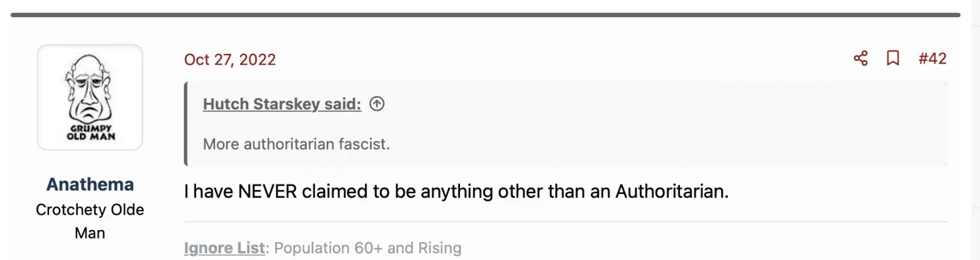980x260 pixels.
Task: Click the "GRUMPY OLD MAN" caption in avatar
Action: click(x=91, y=133)
